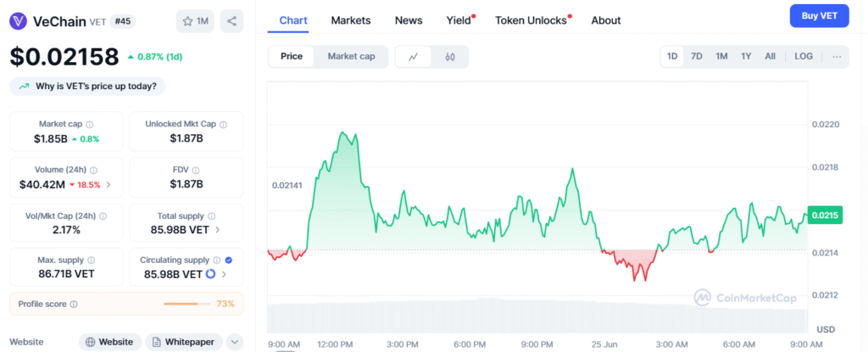Click Vol/Mkt Cap (24h) info icon
868x352 pixels.
click(x=103, y=216)
